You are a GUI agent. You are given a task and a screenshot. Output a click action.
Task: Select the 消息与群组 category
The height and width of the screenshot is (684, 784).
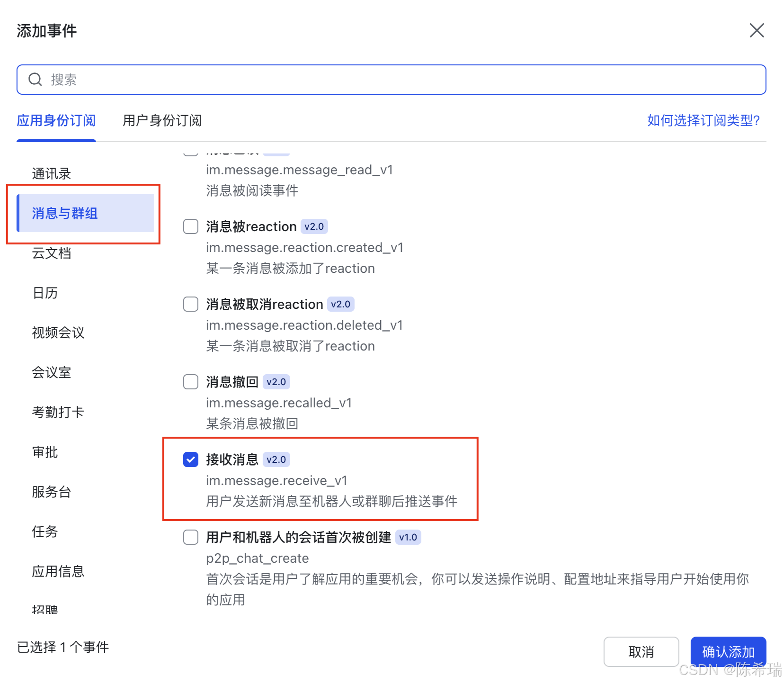(x=64, y=214)
